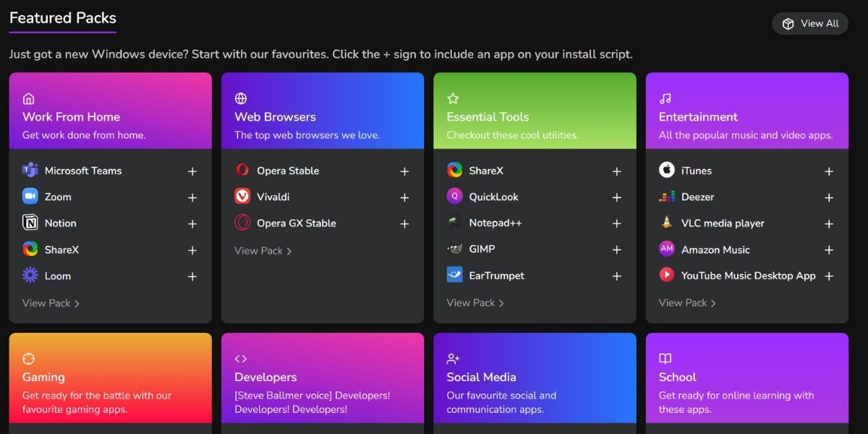The width and height of the screenshot is (868, 434).
Task: Add QuickLook using its plus sign
Action: point(617,197)
